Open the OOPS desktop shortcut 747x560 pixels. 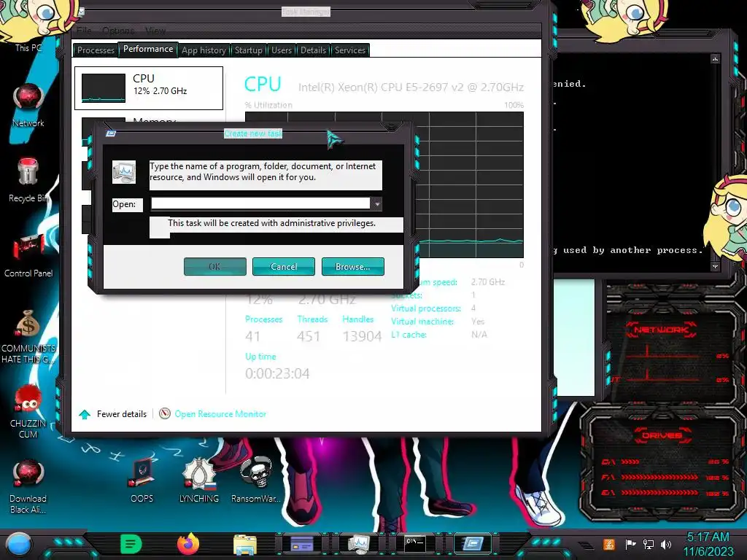(x=142, y=480)
